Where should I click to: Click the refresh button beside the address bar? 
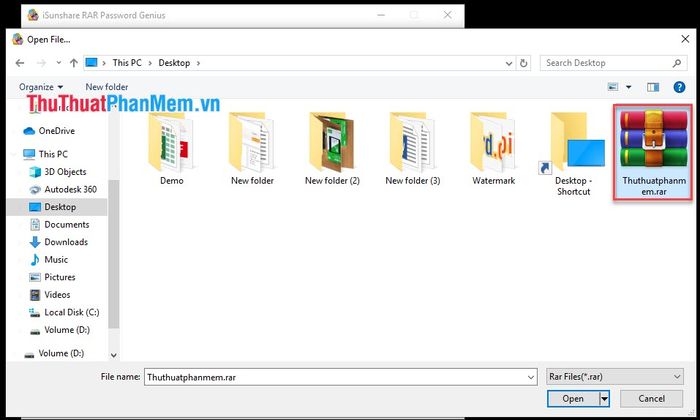tap(523, 63)
